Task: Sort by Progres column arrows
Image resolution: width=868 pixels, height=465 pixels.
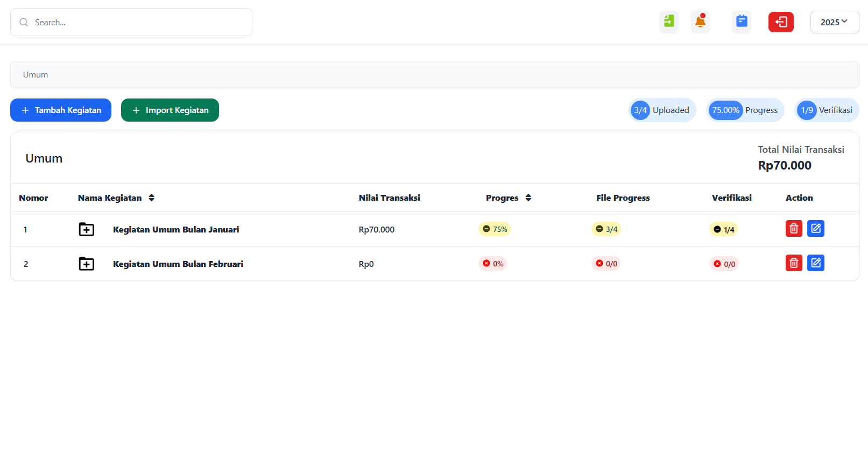Action: point(528,198)
